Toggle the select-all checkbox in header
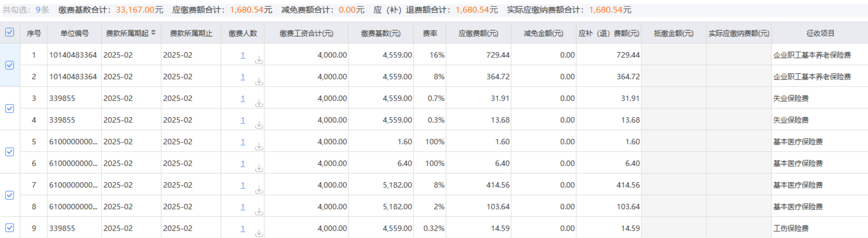The height and width of the screenshot is (238, 868). (x=10, y=33)
